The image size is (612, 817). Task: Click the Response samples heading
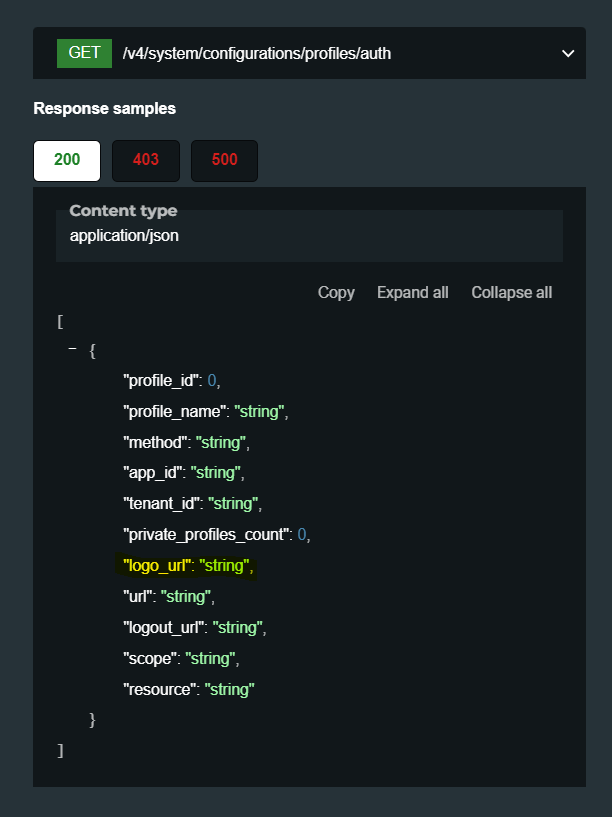[x=105, y=108]
